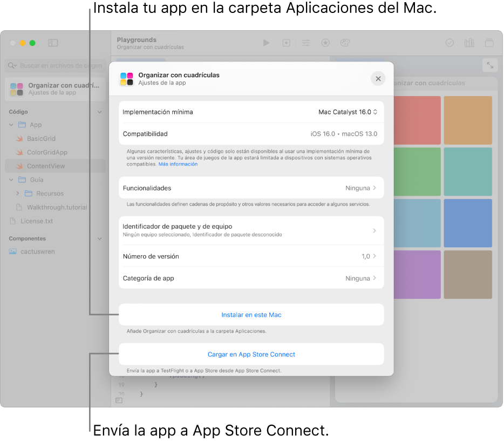The height and width of the screenshot is (442, 504).
Task: Click the search magnifier icon in sidebar
Action: 12,66
